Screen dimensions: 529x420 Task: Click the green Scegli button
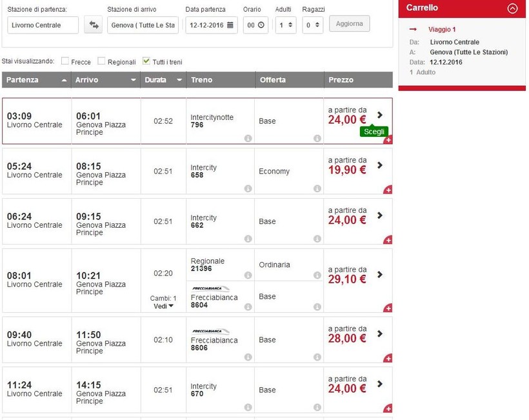click(374, 132)
